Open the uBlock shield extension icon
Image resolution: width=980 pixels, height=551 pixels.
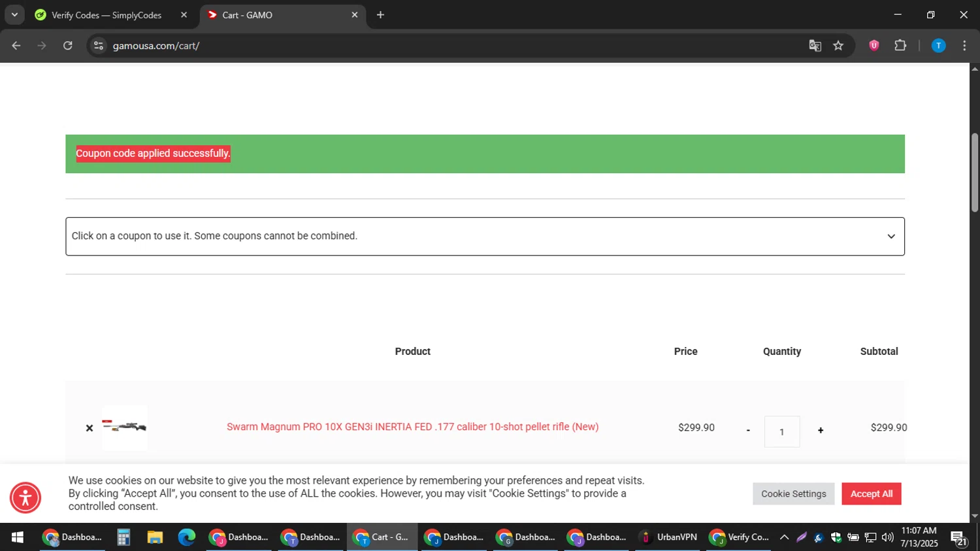[x=874, y=46]
